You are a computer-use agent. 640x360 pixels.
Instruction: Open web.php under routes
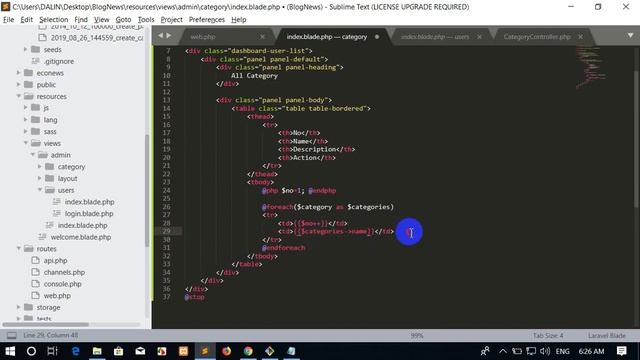tap(57, 296)
